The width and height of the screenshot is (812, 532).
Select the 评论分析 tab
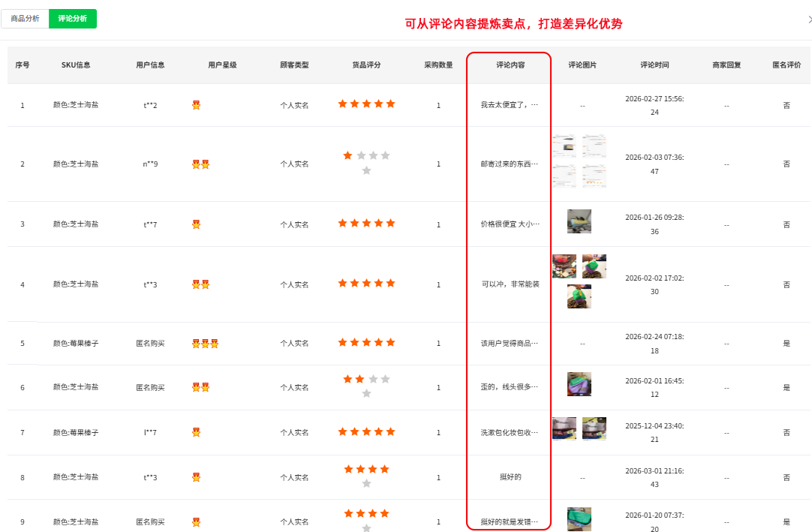72,17
